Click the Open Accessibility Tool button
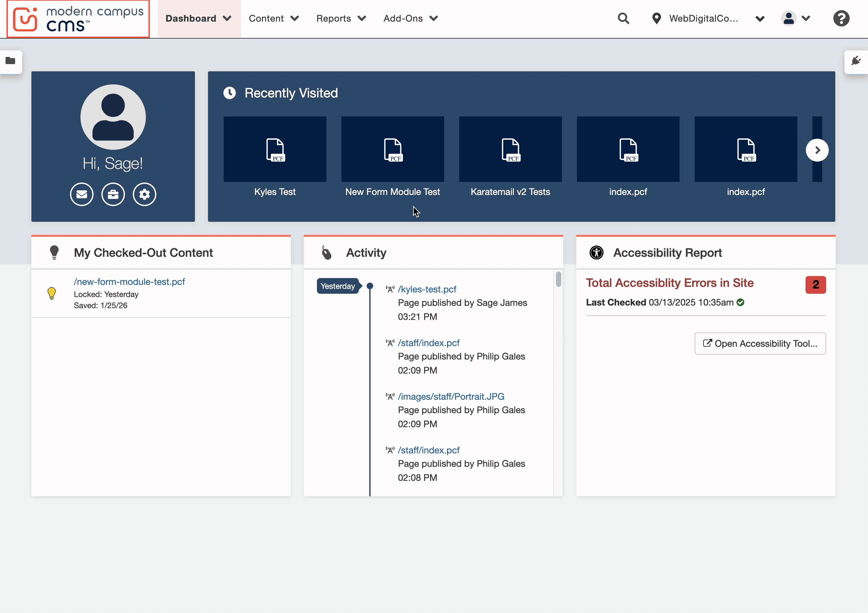Image resolution: width=868 pixels, height=613 pixels. [x=760, y=343]
